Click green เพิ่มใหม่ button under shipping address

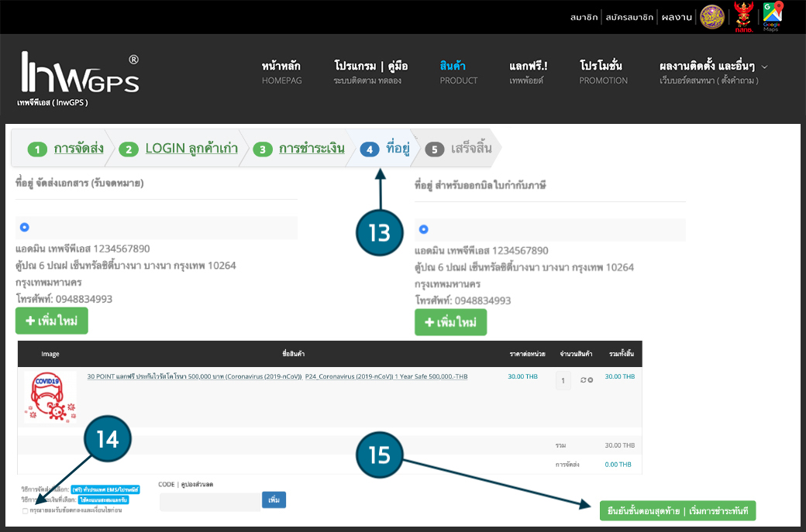pos(52,321)
